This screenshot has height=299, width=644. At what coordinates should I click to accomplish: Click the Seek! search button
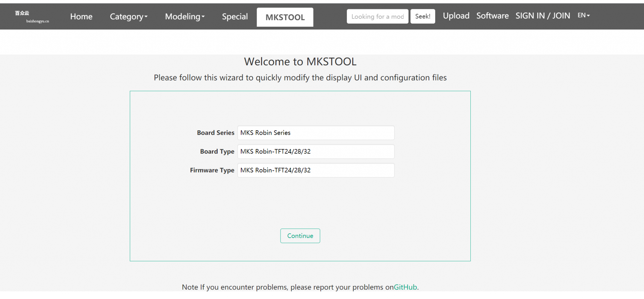423,16
